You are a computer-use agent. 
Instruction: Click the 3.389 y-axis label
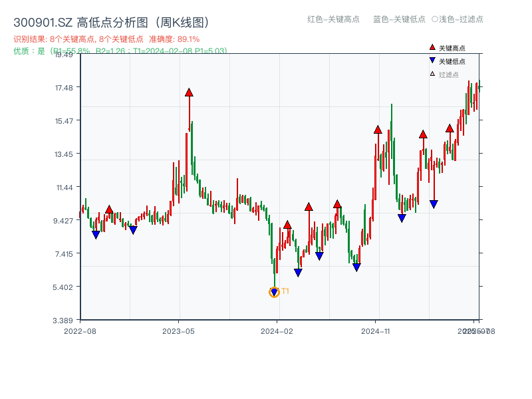tap(63, 321)
